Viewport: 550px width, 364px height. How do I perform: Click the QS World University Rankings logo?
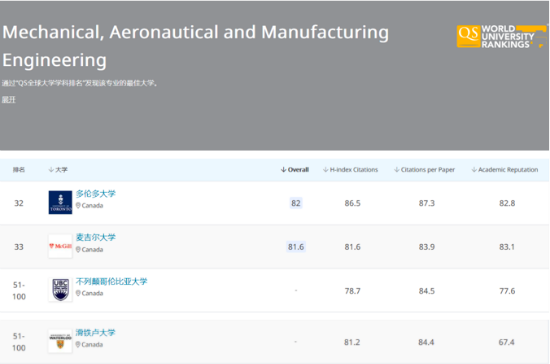[501, 36]
